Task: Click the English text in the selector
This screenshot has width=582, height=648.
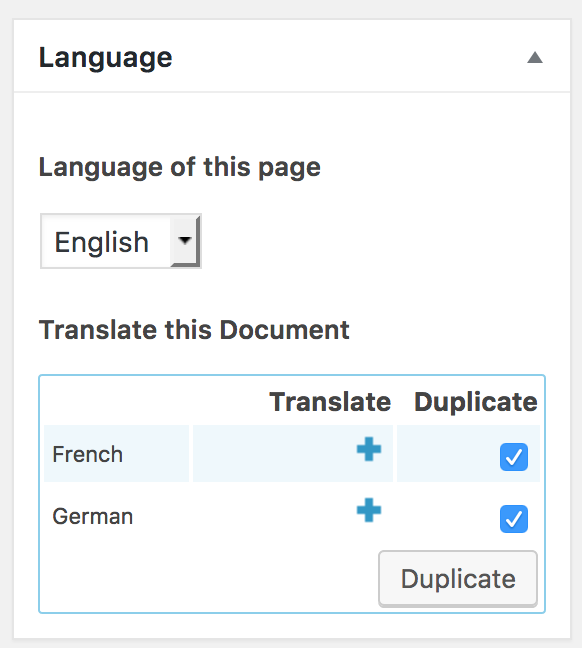Action: point(102,243)
